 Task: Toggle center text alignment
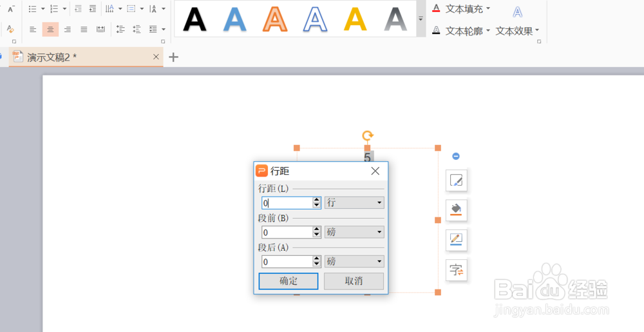pos(50,29)
